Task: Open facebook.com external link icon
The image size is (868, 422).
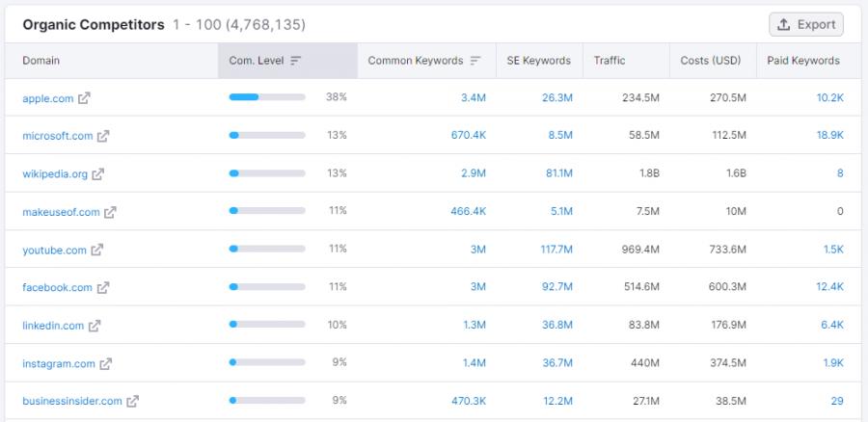Action: pos(103,288)
